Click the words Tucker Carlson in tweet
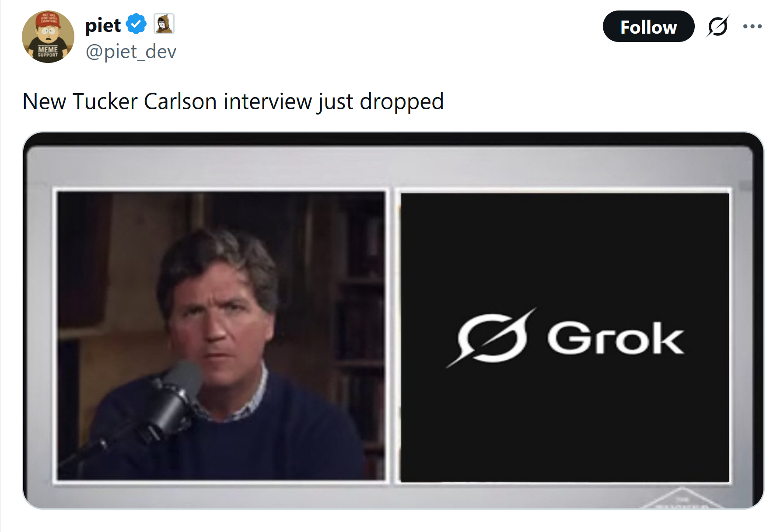This screenshot has width=784, height=532. [145, 101]
